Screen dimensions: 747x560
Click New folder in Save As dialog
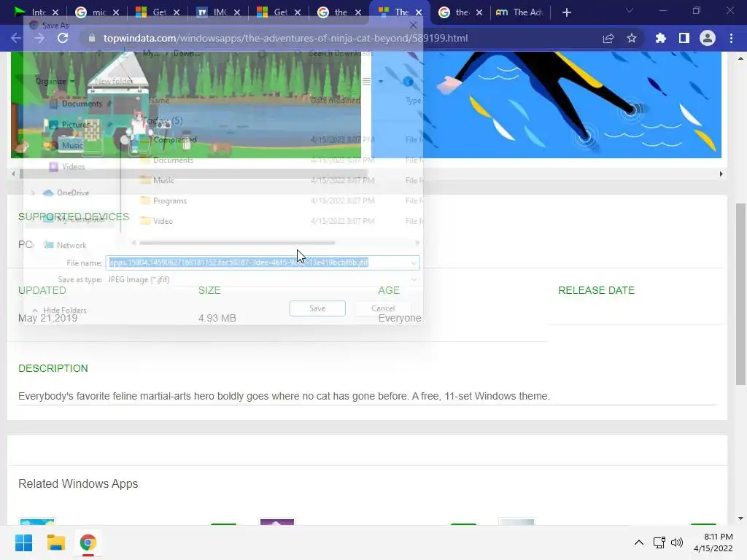(113, 82)
